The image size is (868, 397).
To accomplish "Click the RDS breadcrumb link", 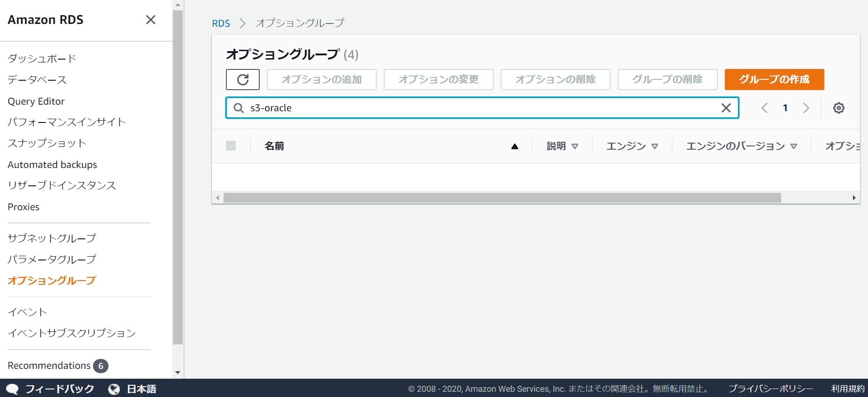I will click(x=221, y=23).
